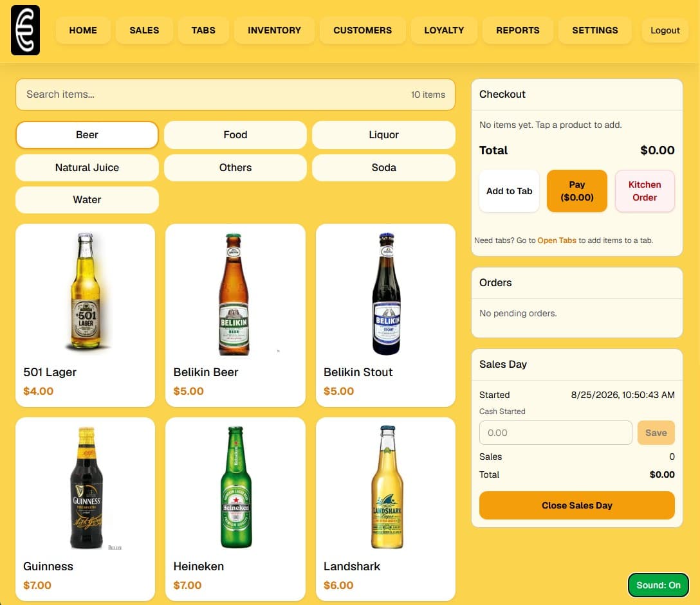Click the Belikin Stout product name
The image size is (700, 605).
point(358,372)
